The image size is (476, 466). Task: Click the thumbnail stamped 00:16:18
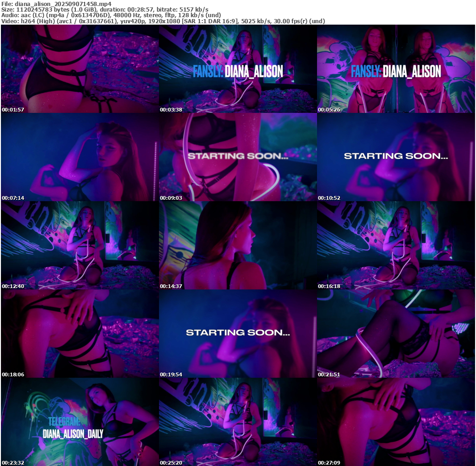pos(396,245)
